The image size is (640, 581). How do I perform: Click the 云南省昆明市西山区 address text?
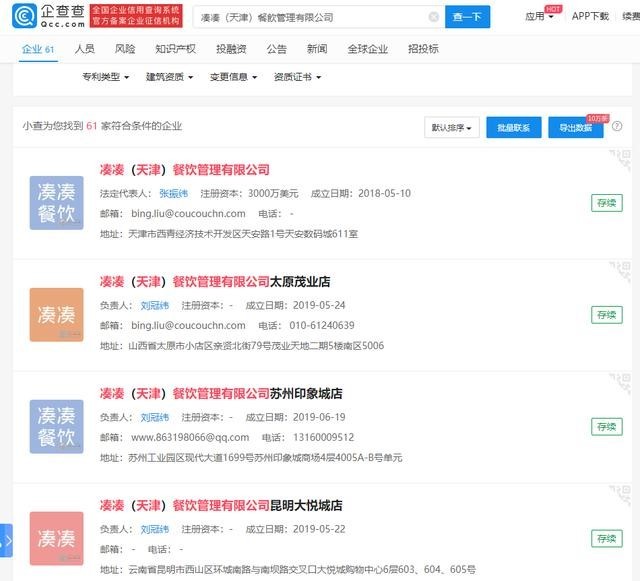[302, 569]
